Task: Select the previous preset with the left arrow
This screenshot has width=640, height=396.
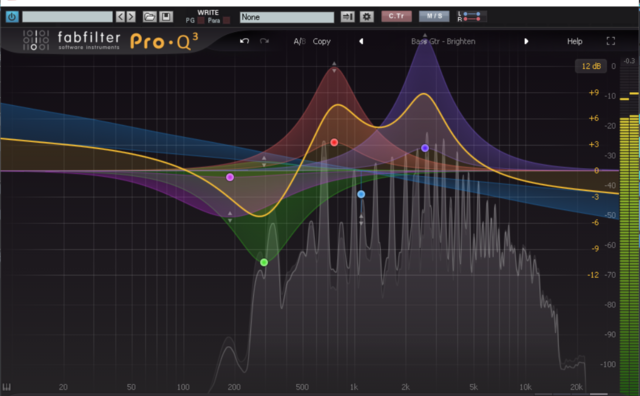Action: pyautogui.click(x=361, y=41)
